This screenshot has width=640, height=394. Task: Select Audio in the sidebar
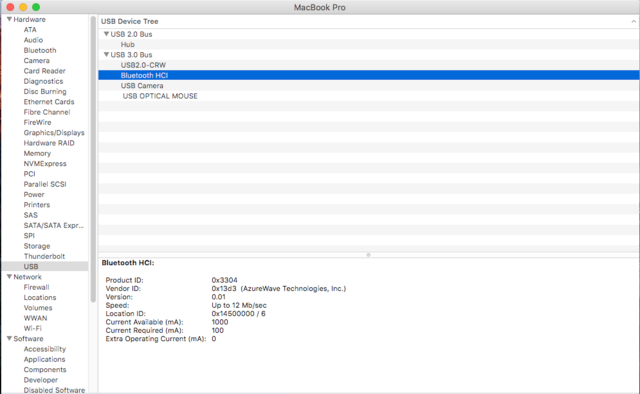[x=33, y=40]
